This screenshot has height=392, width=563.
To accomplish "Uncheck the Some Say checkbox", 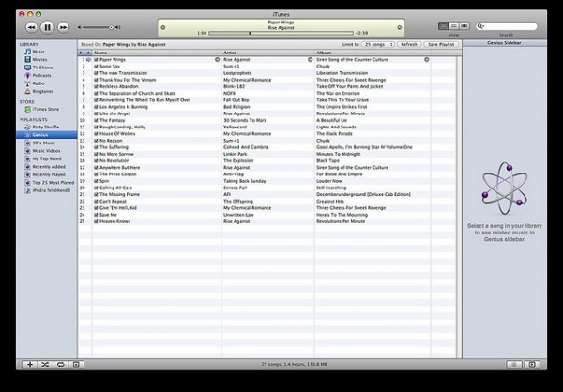I will (x=96, y=67).
